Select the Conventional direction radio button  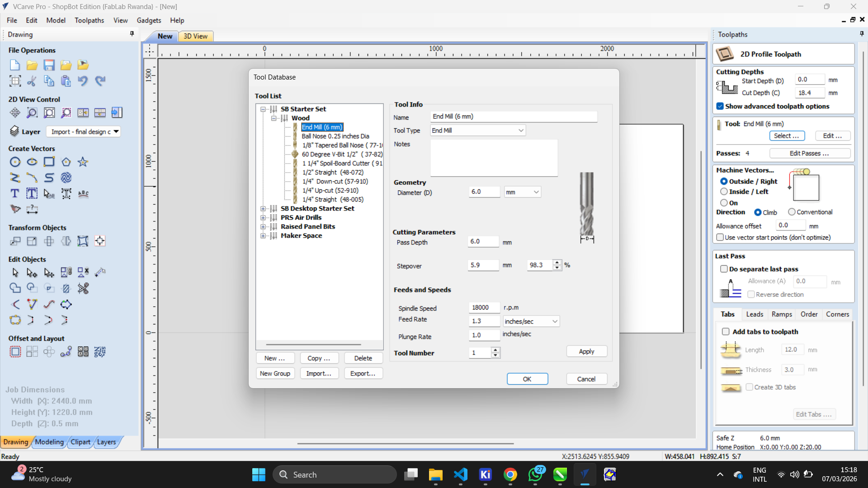pyautogui.click(x=792, y=212)
